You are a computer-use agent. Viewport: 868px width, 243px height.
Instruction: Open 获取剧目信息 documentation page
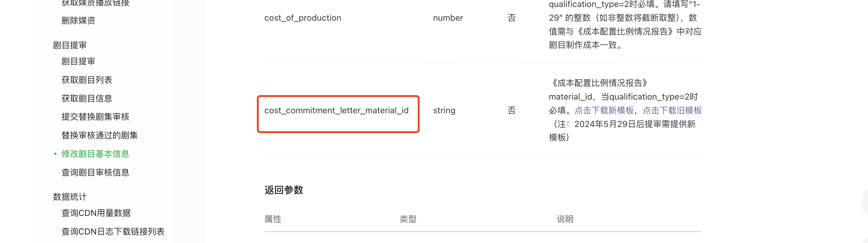pyautogui.click(x=87, y=99)
